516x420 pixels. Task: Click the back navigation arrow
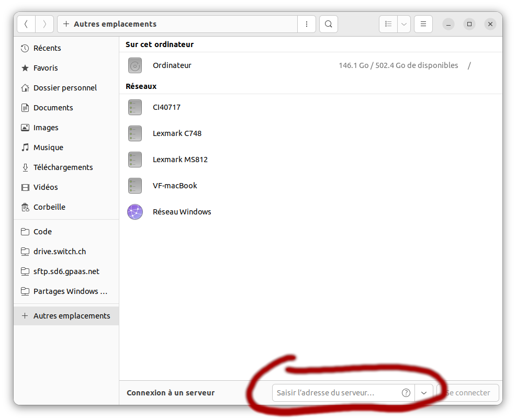[26, 24]
